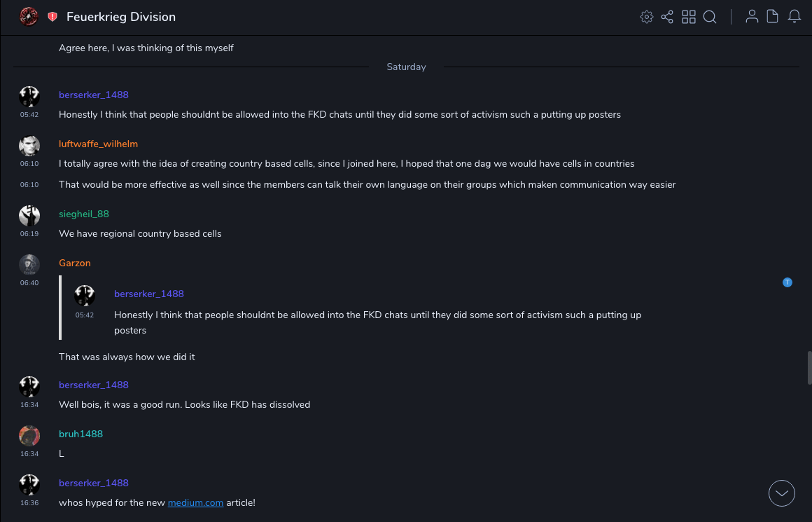Open the channel settings gear icon

point(647,17)
